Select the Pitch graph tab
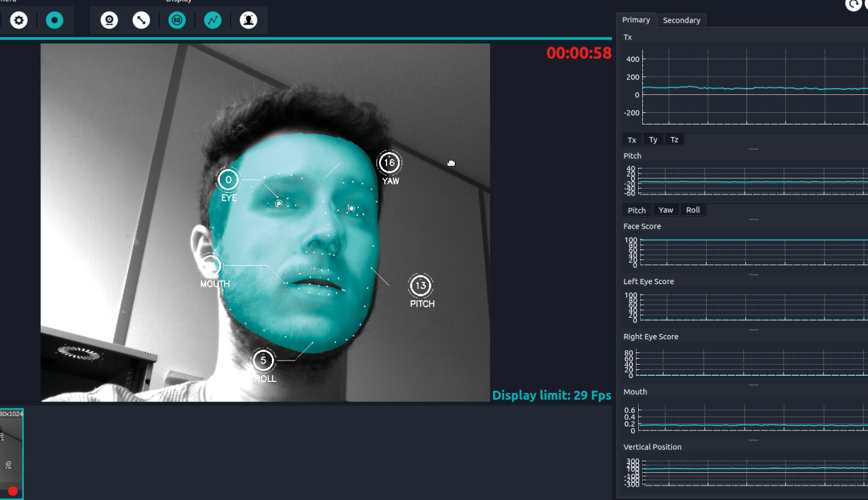 coord(637,210)
